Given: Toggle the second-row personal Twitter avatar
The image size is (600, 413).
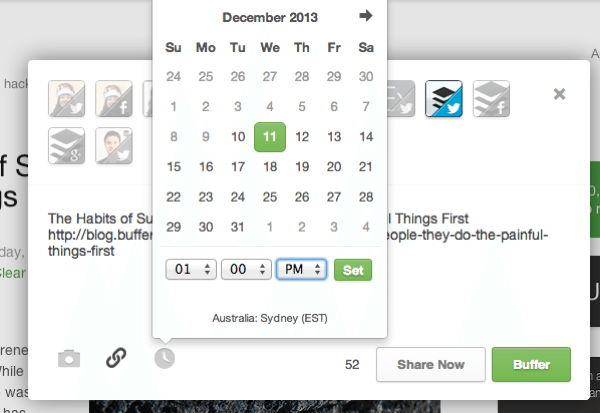Looking at the screenshot, I should tap(114, 145).
